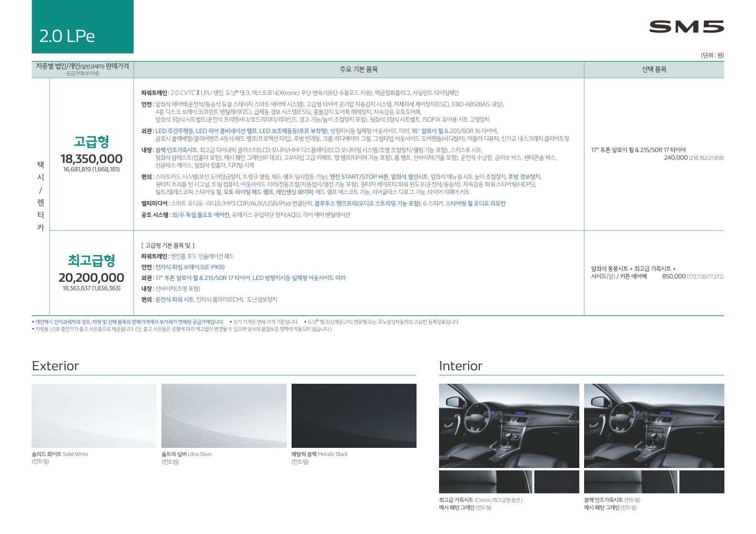Click the Interior section heading
The width and height of the screenshot is (756, 534).
(x=460, y=366)
